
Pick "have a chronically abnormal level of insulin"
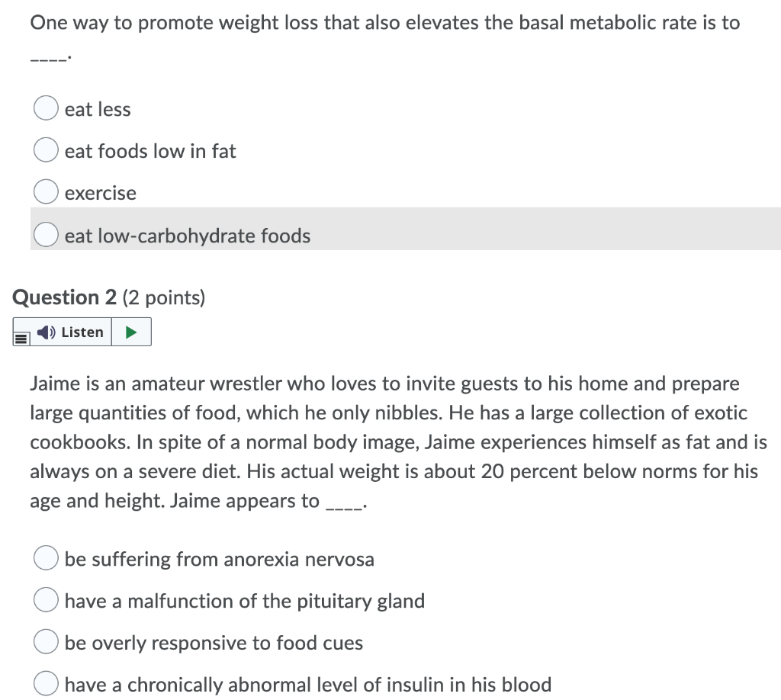(46, 684)
